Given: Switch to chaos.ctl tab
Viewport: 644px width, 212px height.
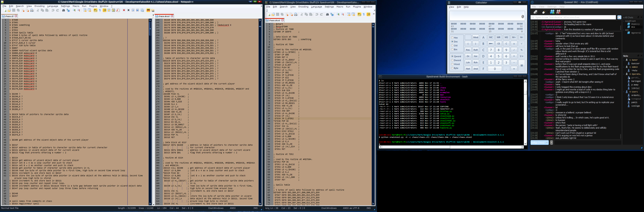Looking at the screenshot, I should 9,16.
